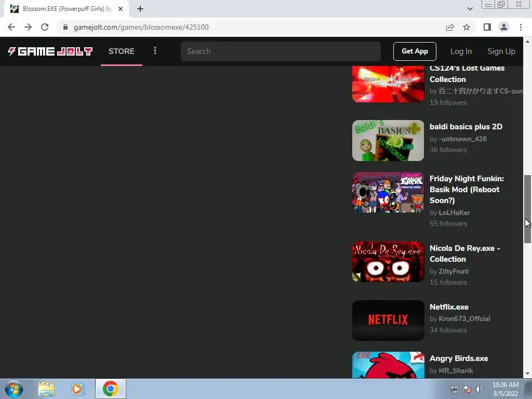
Task: Select the Blossom.EXE browser tab
Action: click(66, 9)
